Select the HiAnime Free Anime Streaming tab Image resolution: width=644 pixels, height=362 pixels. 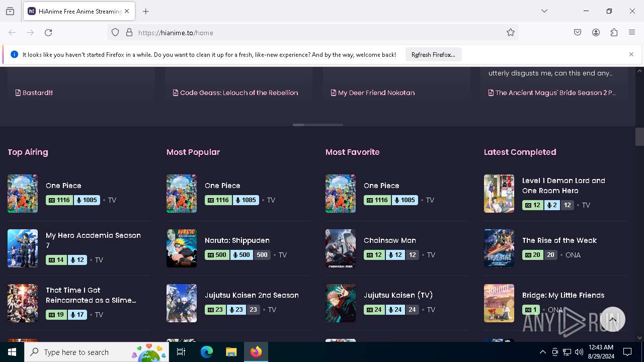pyautogui.click(x=78, y=11)
